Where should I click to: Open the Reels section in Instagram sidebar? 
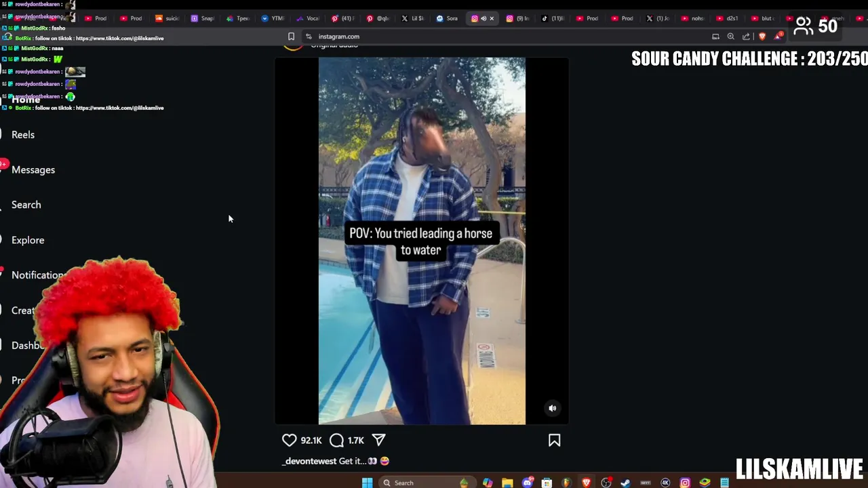click(x=23, y=134)
